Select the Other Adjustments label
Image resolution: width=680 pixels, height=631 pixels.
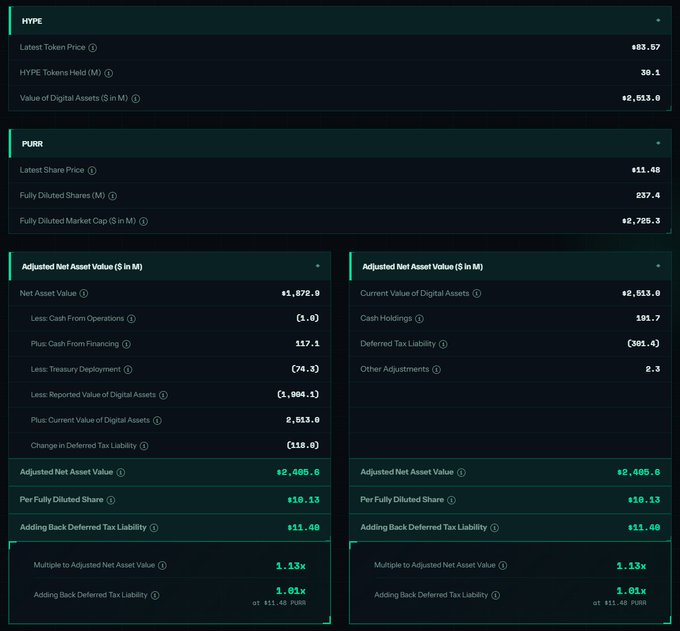click(395, 369)
